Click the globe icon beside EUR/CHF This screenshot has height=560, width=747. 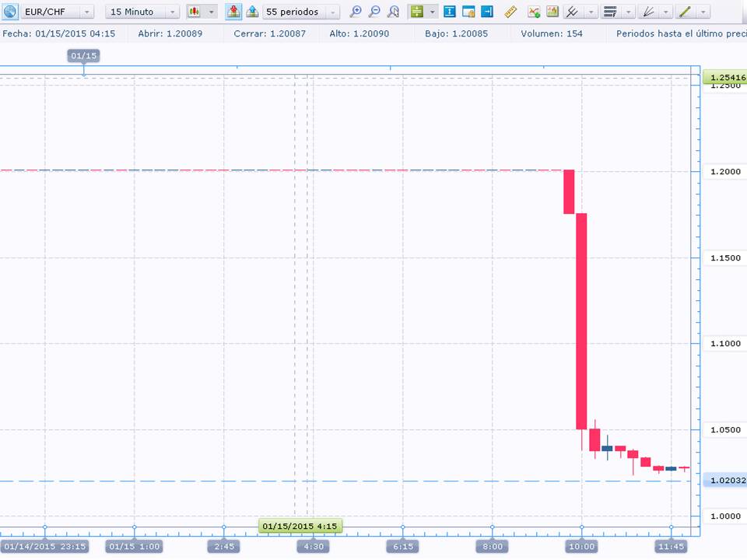10,12
